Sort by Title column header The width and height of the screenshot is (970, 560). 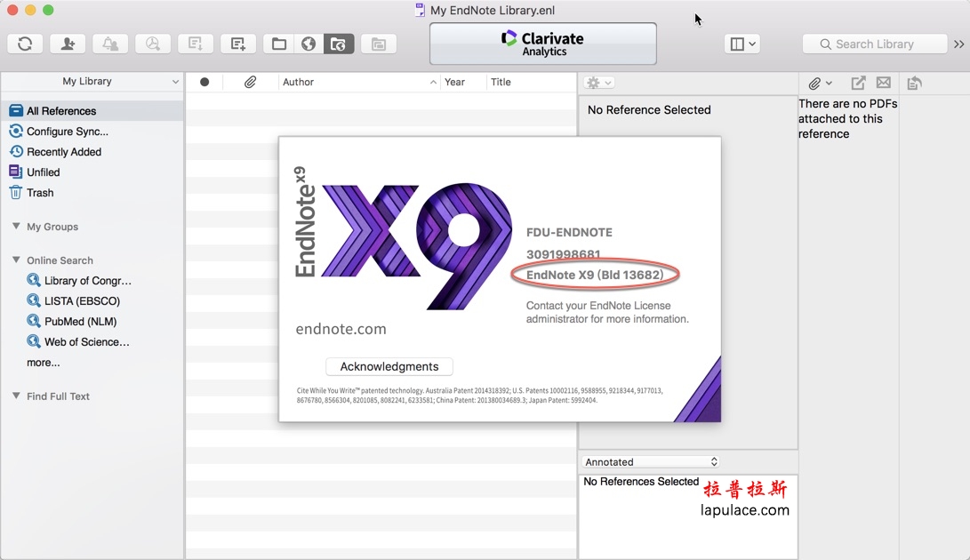point(531,82)
